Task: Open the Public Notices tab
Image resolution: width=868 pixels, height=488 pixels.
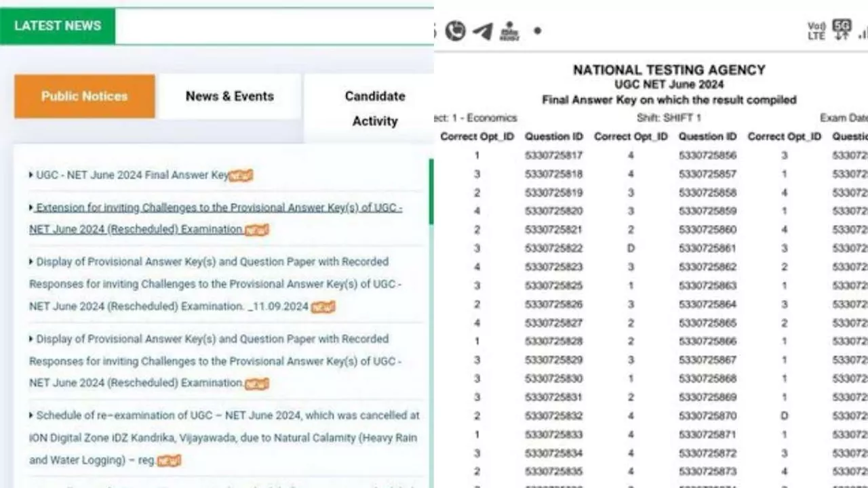Action: click(x=84, y=96)
